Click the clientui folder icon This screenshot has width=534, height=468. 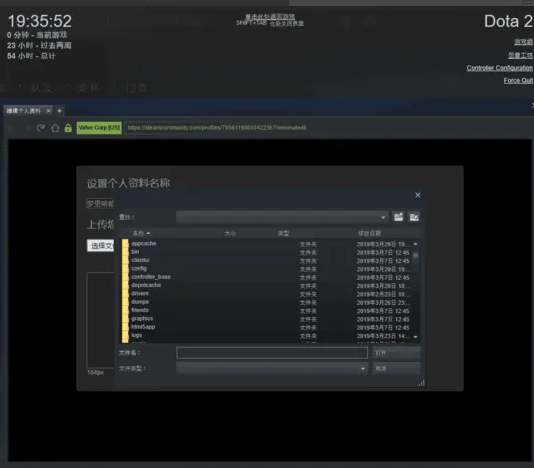[x=125, y=261]
